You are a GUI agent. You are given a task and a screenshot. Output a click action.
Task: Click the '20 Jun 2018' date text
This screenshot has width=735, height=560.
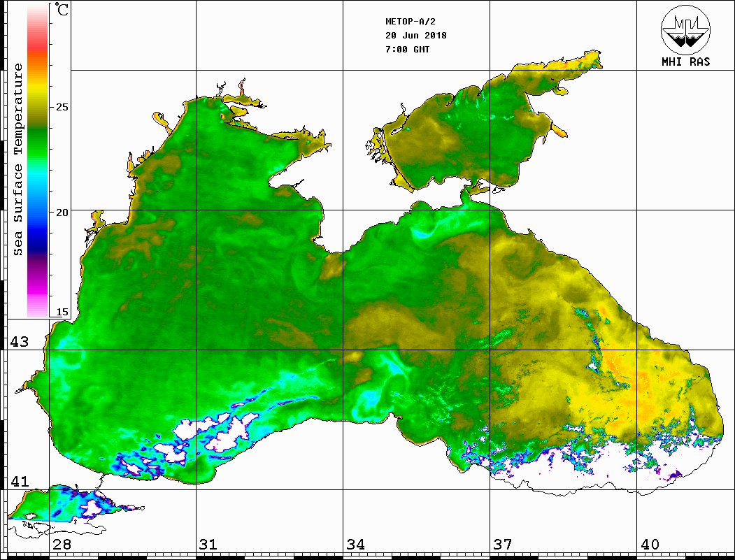pos(416,36)
